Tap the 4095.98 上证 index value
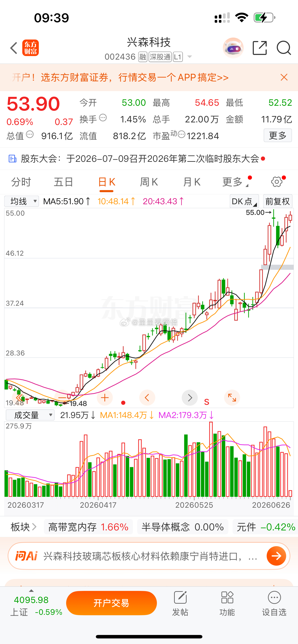 pos(31,600)
